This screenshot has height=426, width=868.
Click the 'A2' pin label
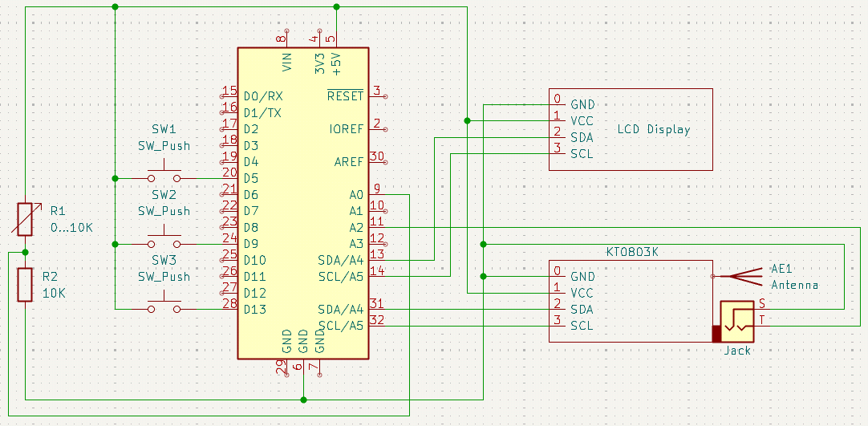(356, 228)
